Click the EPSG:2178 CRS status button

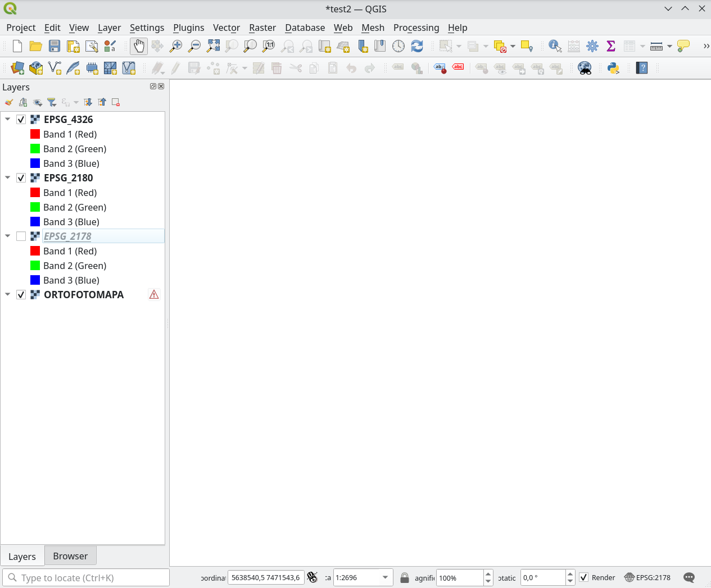647,577
